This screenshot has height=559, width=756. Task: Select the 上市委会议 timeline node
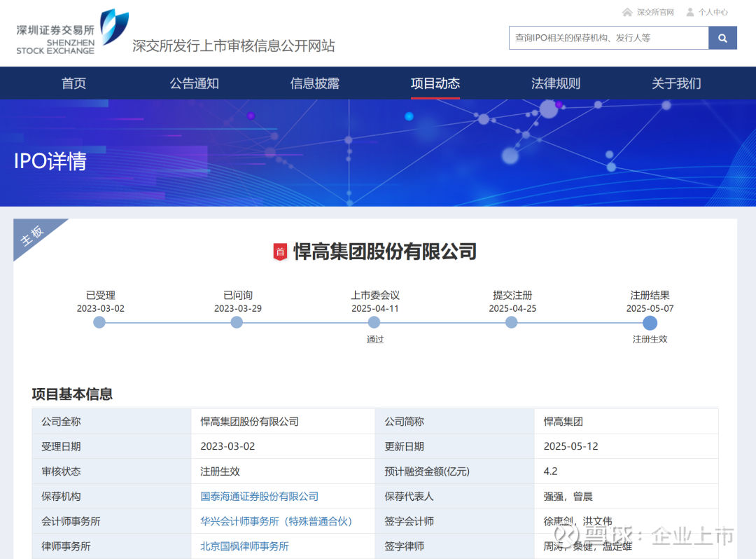pos(374,322)
